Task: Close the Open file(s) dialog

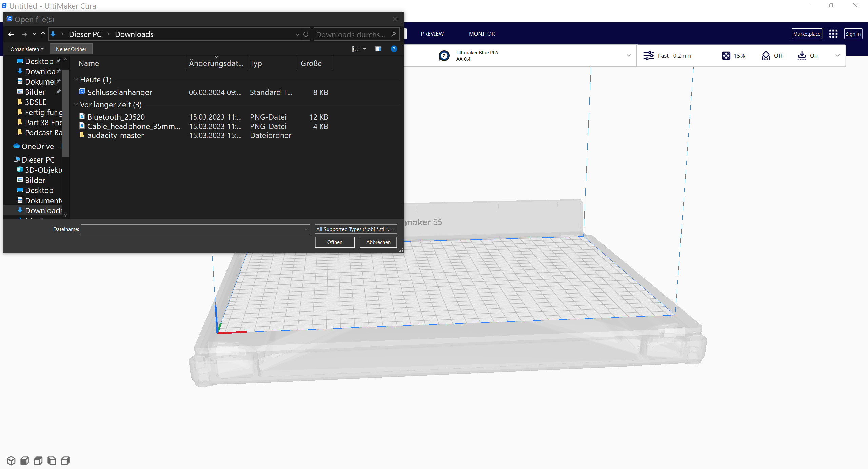Action: coord(395,19)
